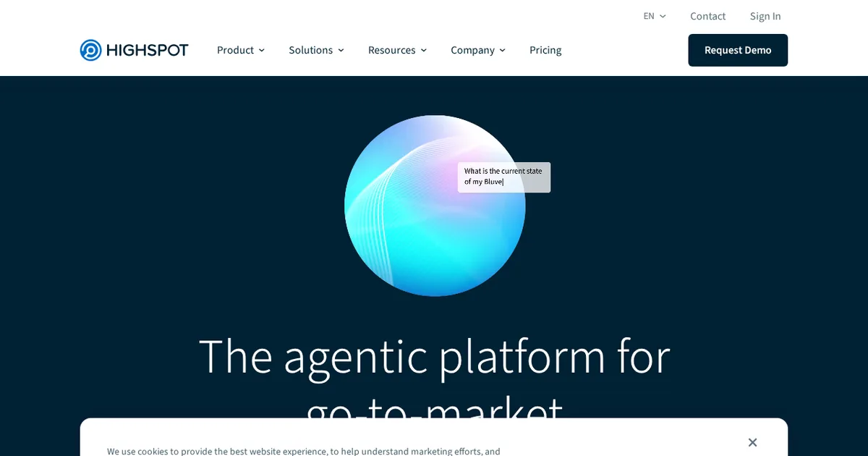
Task: Click the glowing blue orb graphic
Action: coord(435,206)
